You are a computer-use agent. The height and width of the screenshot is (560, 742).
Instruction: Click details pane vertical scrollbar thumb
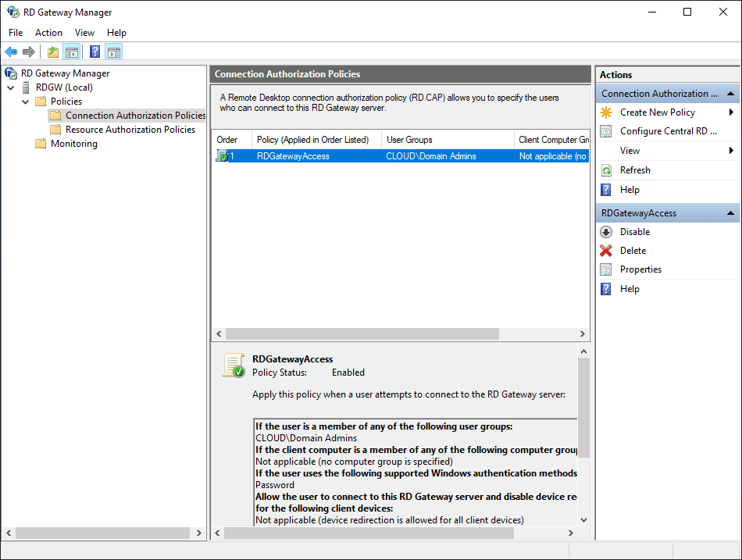pos(583,408)
